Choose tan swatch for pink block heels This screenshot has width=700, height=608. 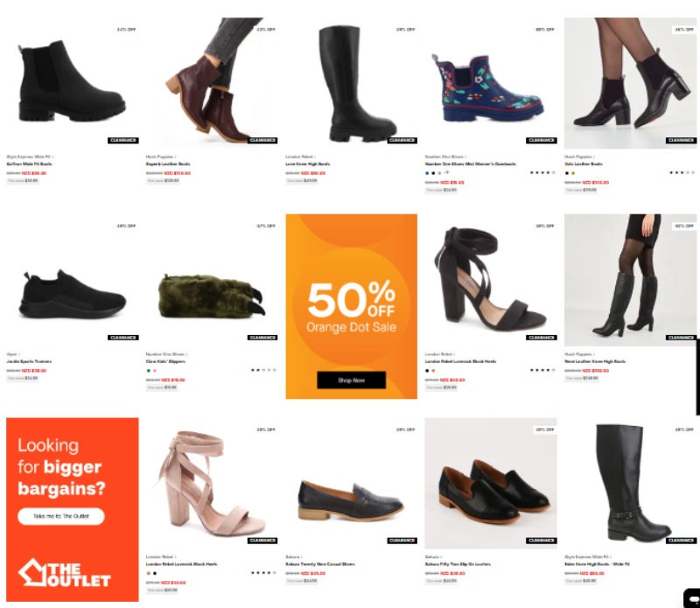[x=149, y=573]
